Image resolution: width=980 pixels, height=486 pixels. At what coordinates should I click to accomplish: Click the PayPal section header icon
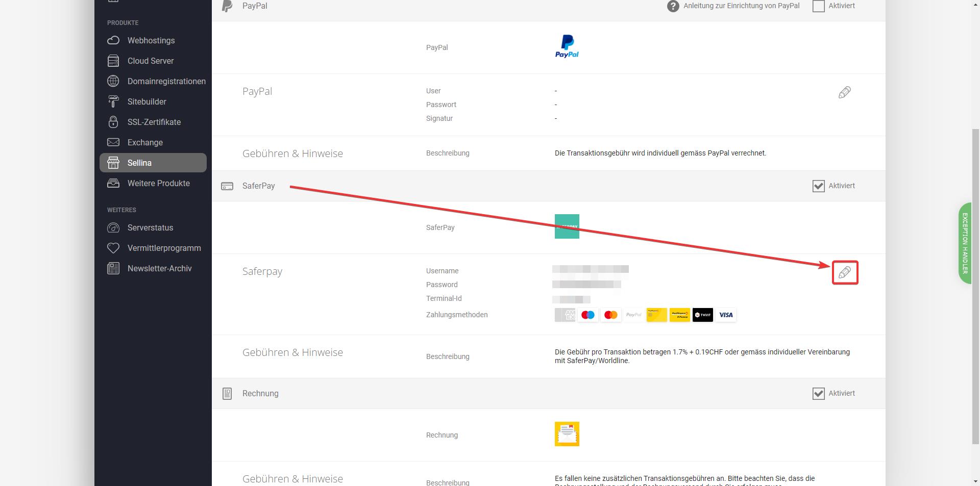227,6
